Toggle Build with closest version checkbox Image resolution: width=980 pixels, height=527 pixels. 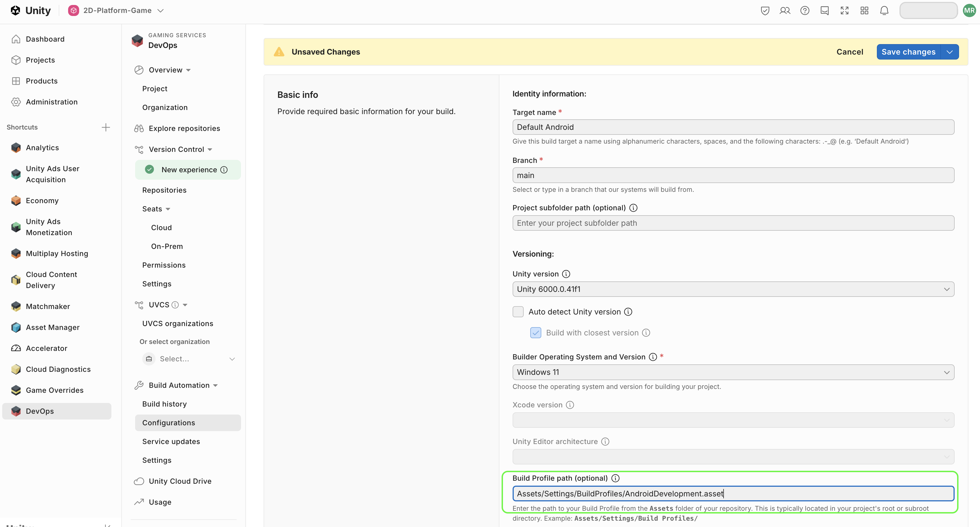pos(536,333)
